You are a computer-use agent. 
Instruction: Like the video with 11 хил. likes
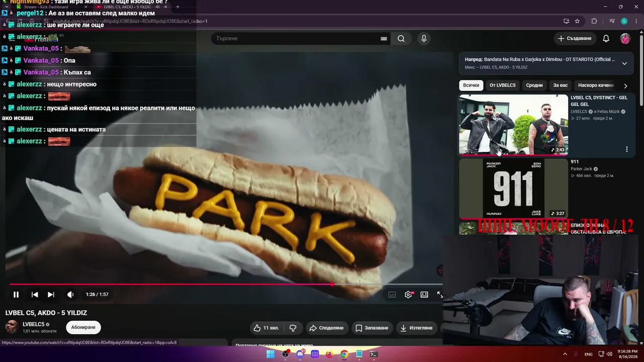coord(266,328)
